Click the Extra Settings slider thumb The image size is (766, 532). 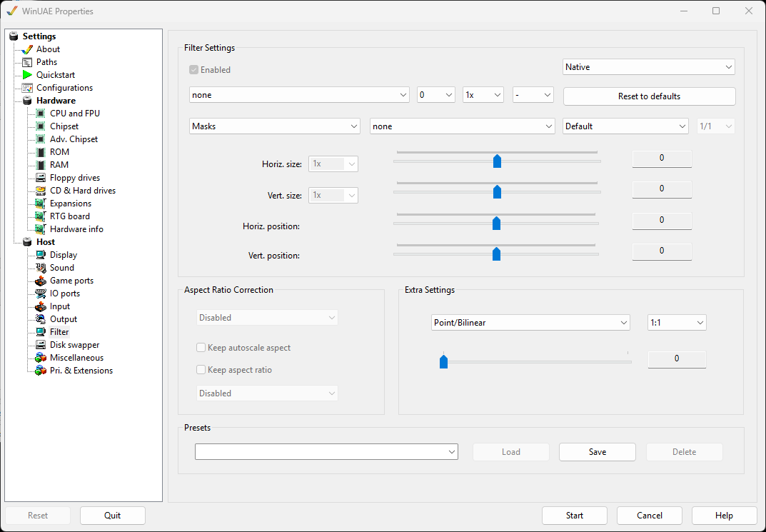coord(443,361)
